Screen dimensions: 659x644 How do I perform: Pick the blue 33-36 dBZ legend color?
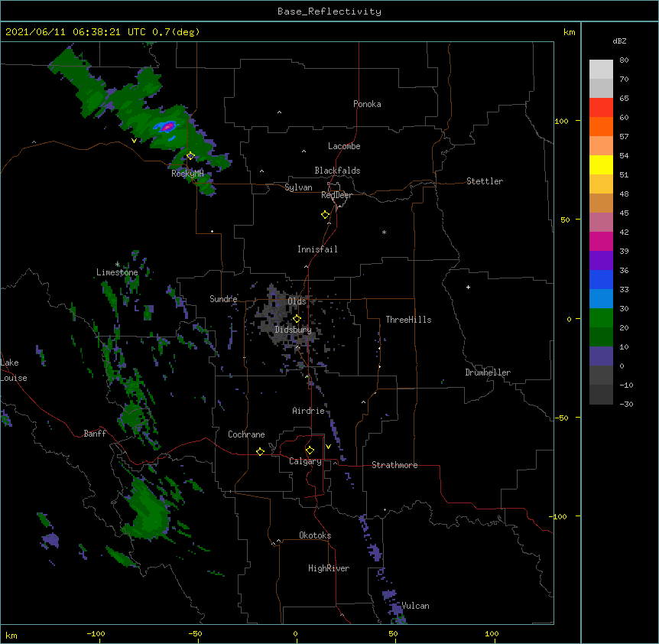[x=601, y=279]
